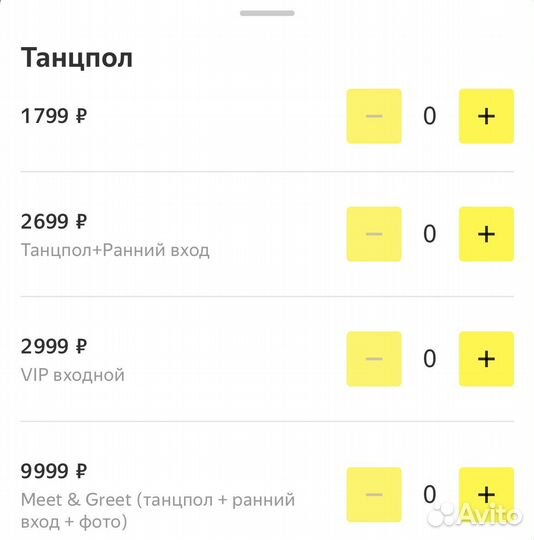Select the Танцпол+Ранний вход description
The height and width of the screenshot is (540, 534).
point(115,250)
